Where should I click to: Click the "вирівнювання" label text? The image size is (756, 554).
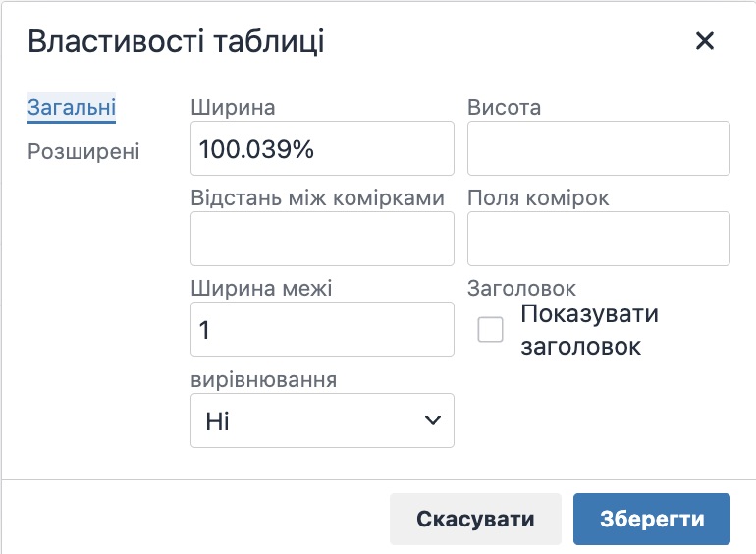264,379
